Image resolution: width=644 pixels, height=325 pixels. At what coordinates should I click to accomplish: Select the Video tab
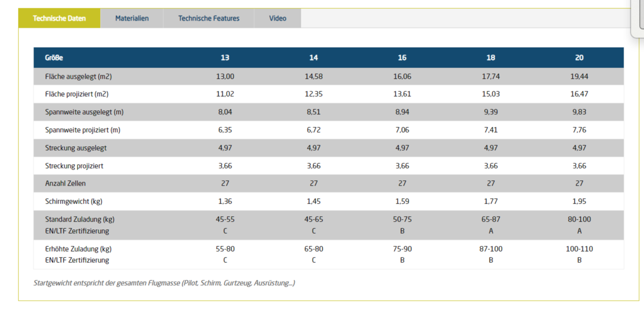[278, 18]
